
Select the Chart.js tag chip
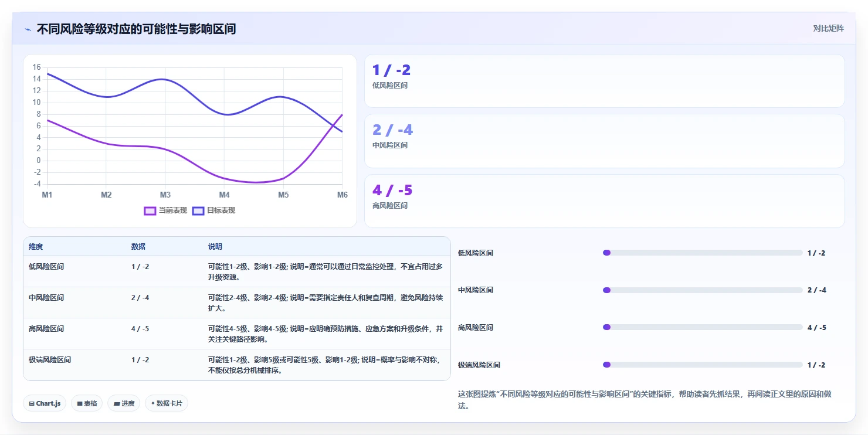(x=45, y=403)
